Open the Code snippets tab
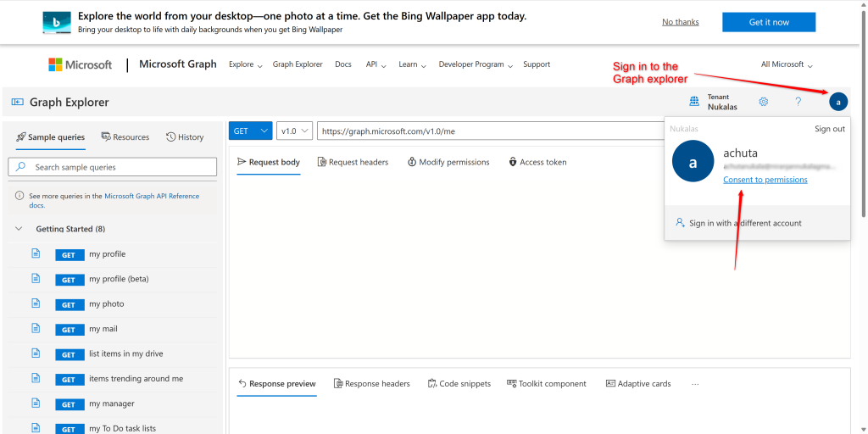Screen dimensions: 868x434 [x=459, y=384]
